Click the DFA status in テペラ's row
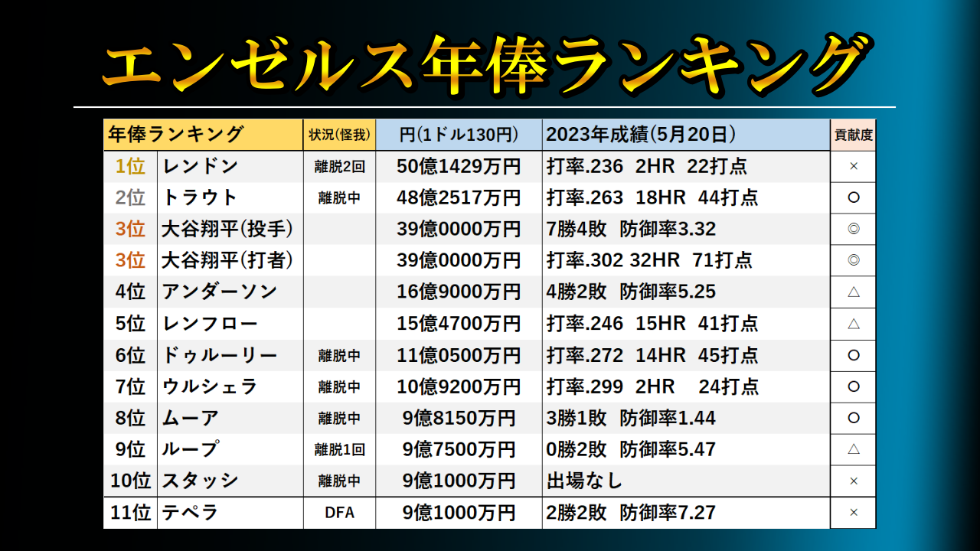Image resolution: width=980 pixels, height=551 pixels. click(x=338, y=512)
